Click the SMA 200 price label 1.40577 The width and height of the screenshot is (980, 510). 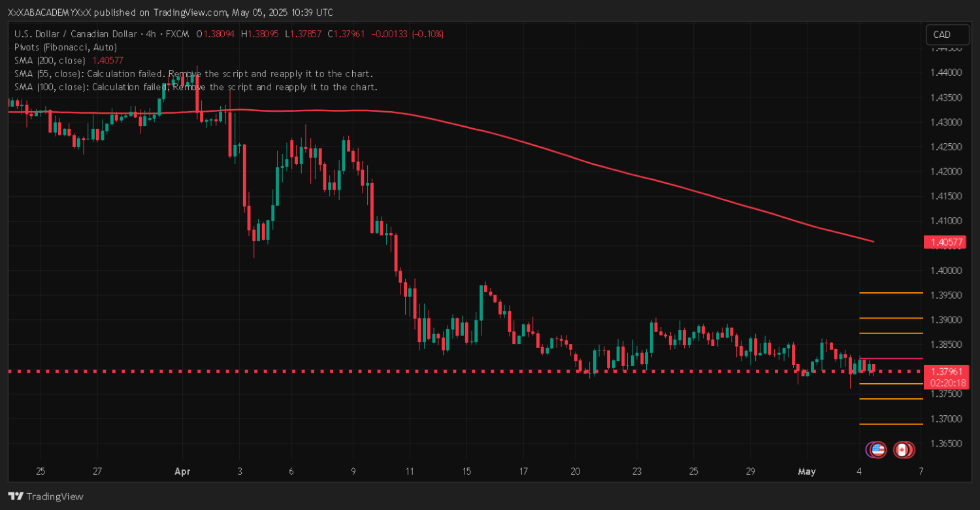pos(943,243)
